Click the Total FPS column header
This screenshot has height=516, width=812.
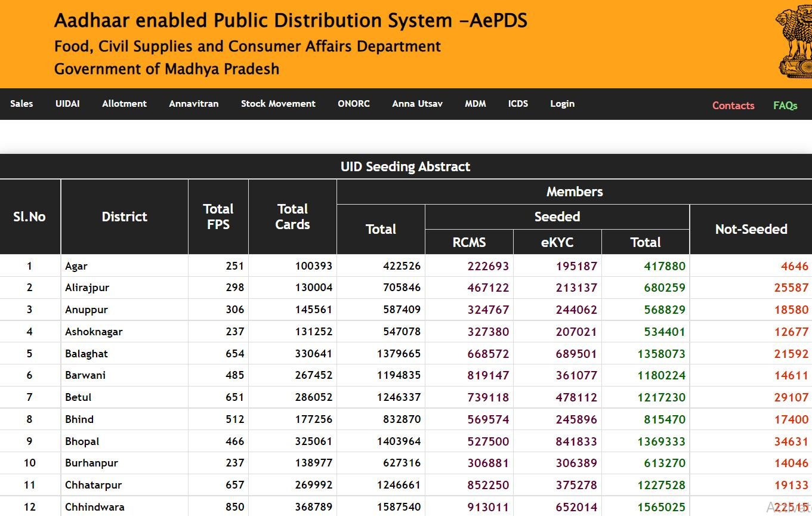(218, 217)
